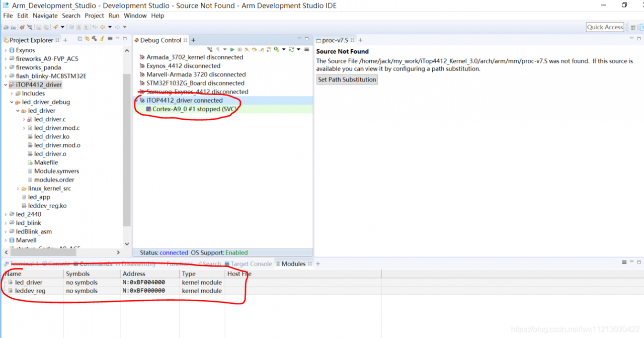Expand the fireworks_A9-FVP_AC5 project
Viewport: 644px width, 338px height.
(x=6, y=59)
